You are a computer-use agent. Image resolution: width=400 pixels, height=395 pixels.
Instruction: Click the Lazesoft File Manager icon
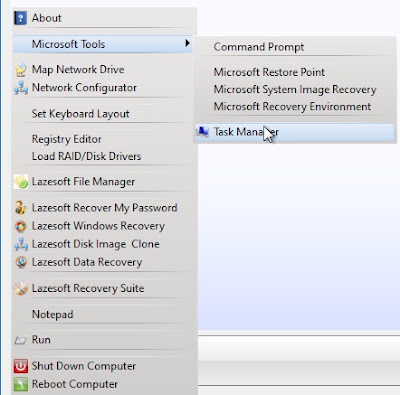pos(21,182)
